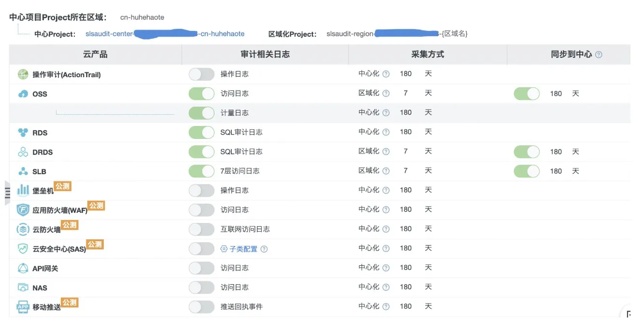Image resolution: width=644 pixels, height=331 pixels.
Task: Click cn-huhehaote region text at top
Action: (x=142, y=17)
